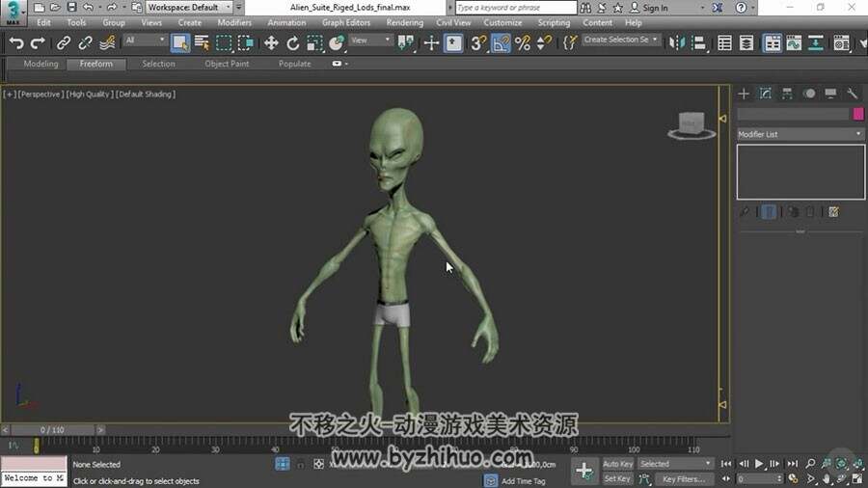
Task: Click the yellow frame marker on track bar
Action: (x=36, y=446)
